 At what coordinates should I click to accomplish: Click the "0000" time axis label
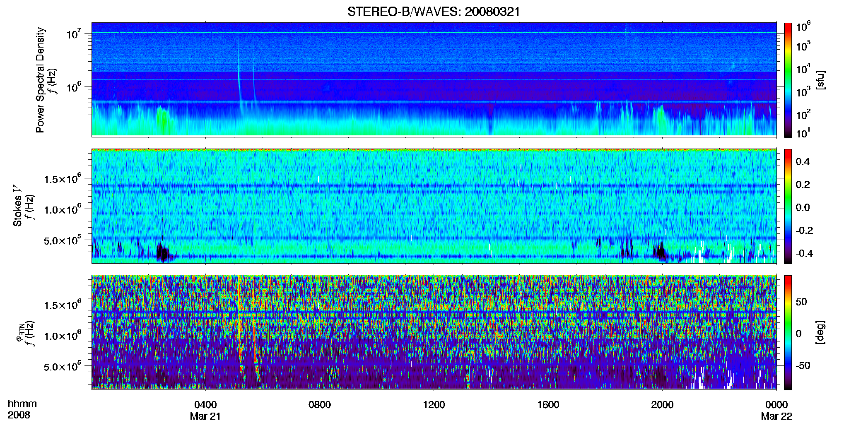[776, 405]
